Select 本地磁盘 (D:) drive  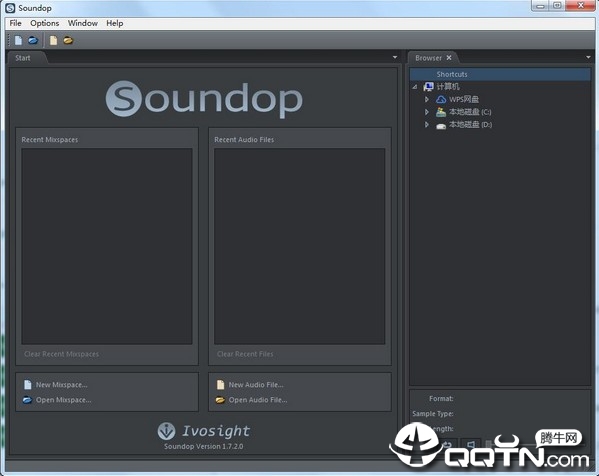coord(470,125)
